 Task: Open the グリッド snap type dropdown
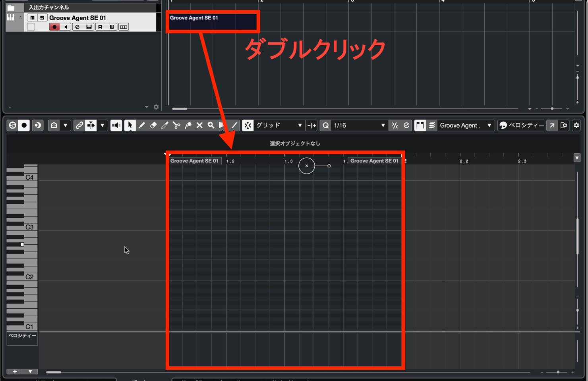[280, 125]
